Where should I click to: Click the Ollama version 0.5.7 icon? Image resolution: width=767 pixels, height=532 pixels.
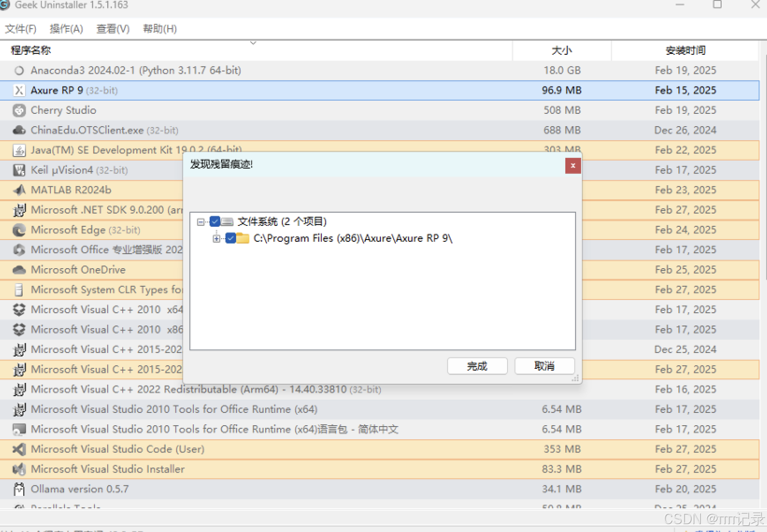tap(19, 489)
